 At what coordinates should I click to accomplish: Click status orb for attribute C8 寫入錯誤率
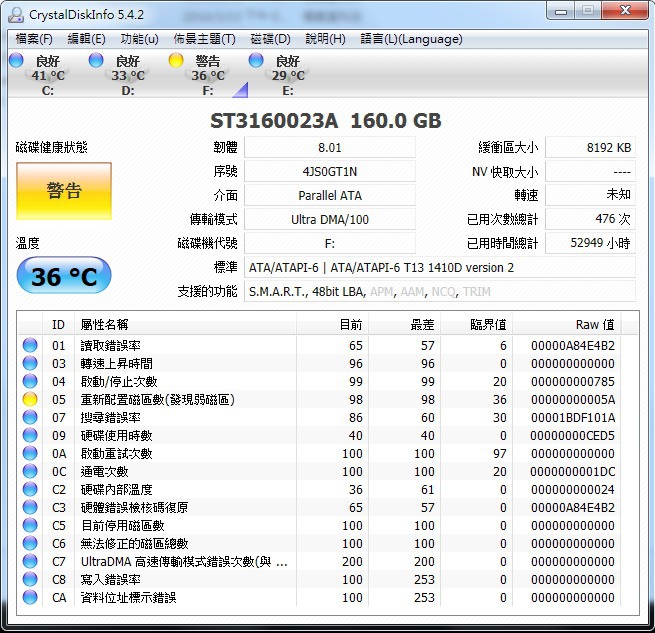coord(30,579)
